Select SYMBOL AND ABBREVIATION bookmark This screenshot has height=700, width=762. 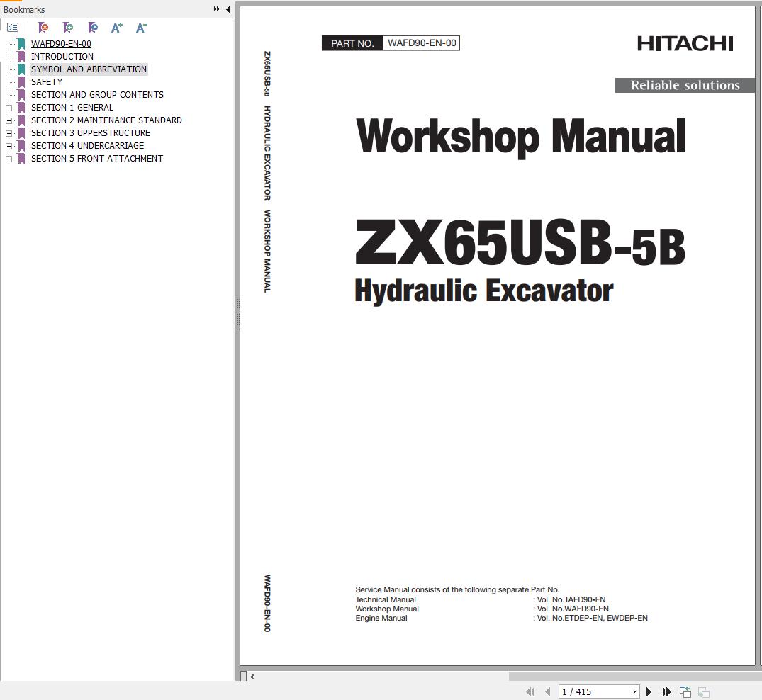click(89, 69)
